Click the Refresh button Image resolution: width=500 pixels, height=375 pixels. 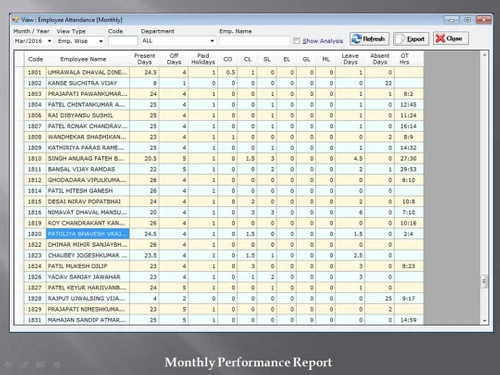click(x=369, y=39)
